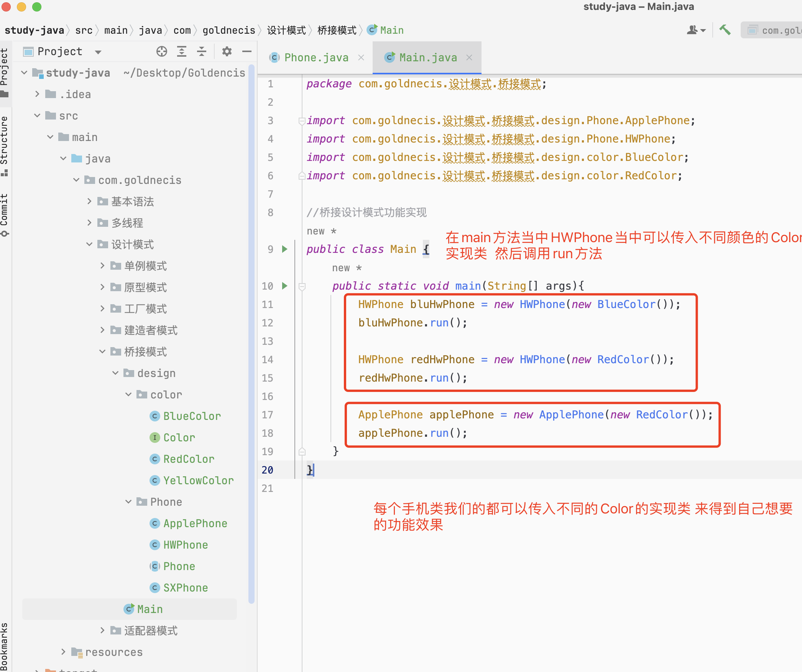This screenshot has height=672, width=802.
Task: Select Main class in project tree
Action: [x=143, y=609]
